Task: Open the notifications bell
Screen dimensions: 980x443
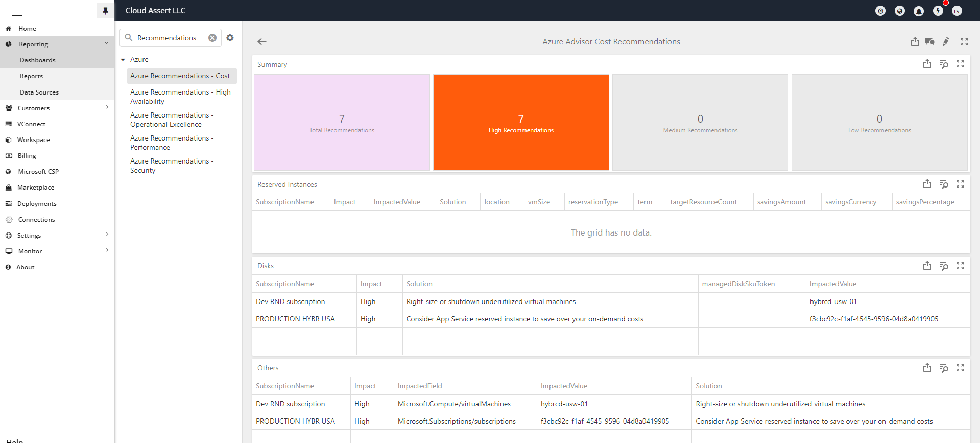Action: pyautogui.click(x=919, y=11)
